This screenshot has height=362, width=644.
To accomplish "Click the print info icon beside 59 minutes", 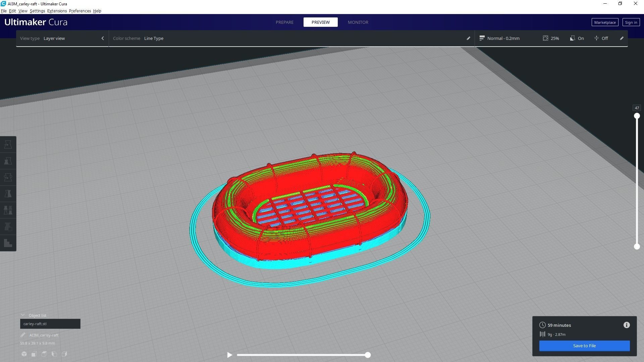I will pyautogui.click(x=626, y=325).
